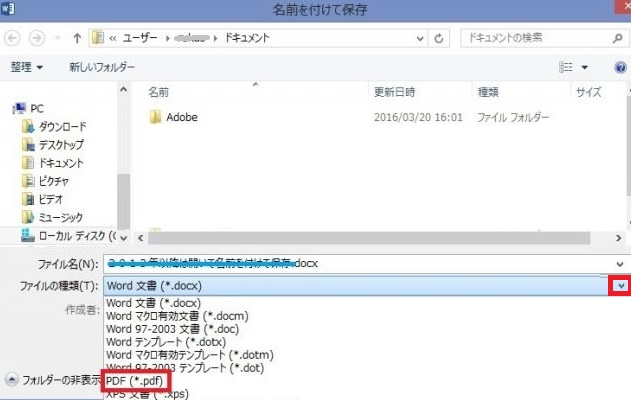
Task: Choose Word 文書 (*.docx) option
Action: (153, 303)
